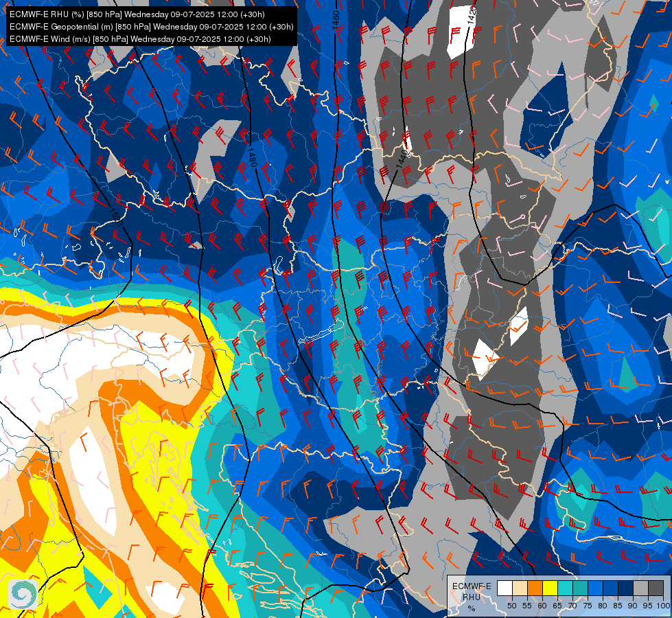
Task: Click the legend tick label 50
Action: (x=511, y=606)
